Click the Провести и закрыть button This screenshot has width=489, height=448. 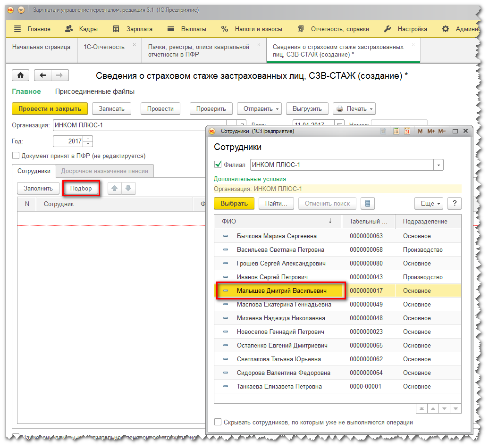tap(50, 109)
